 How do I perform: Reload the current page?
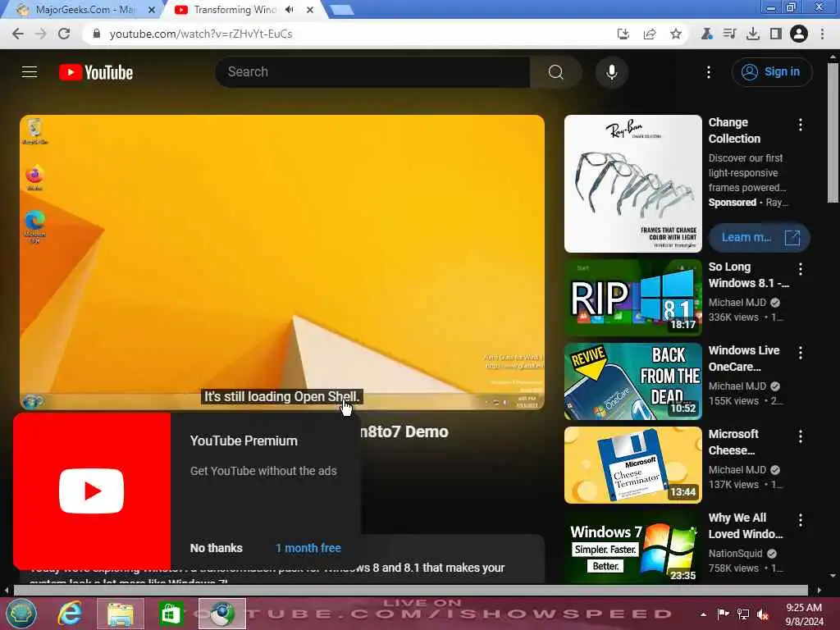(64, 34)
